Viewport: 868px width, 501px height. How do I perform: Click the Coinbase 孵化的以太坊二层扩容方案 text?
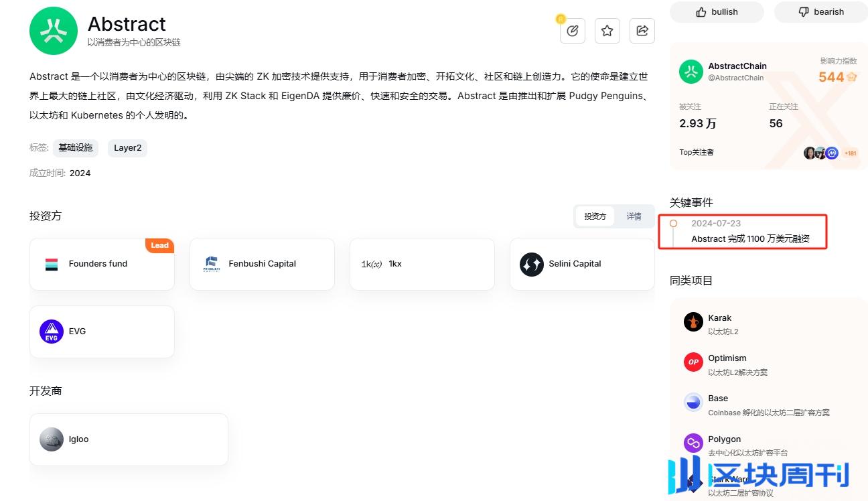tap(769, 413)
